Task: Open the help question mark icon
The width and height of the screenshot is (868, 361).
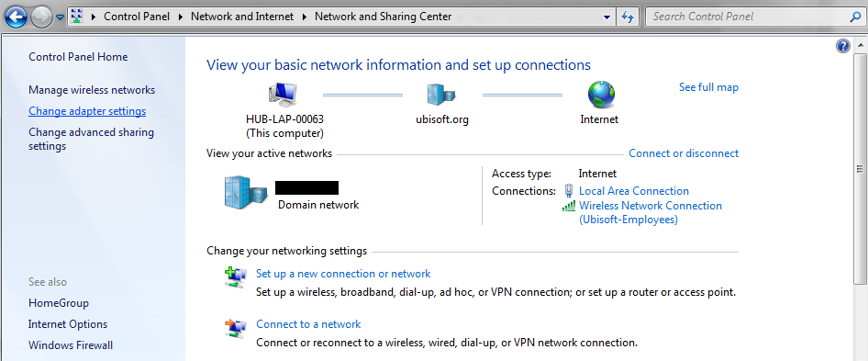Action: point(842,46)
